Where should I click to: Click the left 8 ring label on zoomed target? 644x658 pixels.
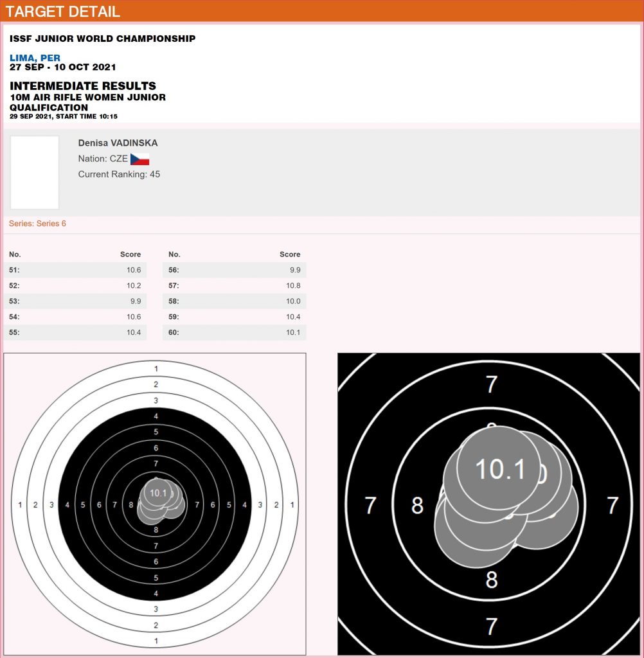click(x=417, y=506)
